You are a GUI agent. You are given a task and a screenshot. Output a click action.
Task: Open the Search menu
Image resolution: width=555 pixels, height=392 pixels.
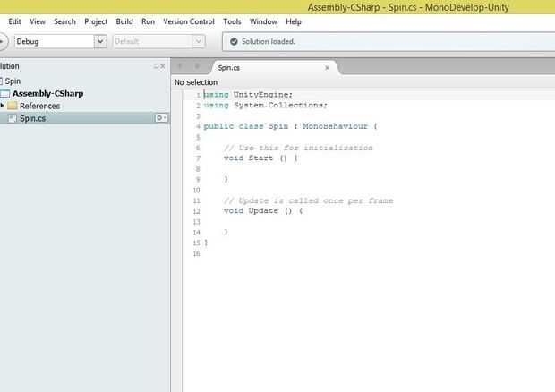coord(64,21)
